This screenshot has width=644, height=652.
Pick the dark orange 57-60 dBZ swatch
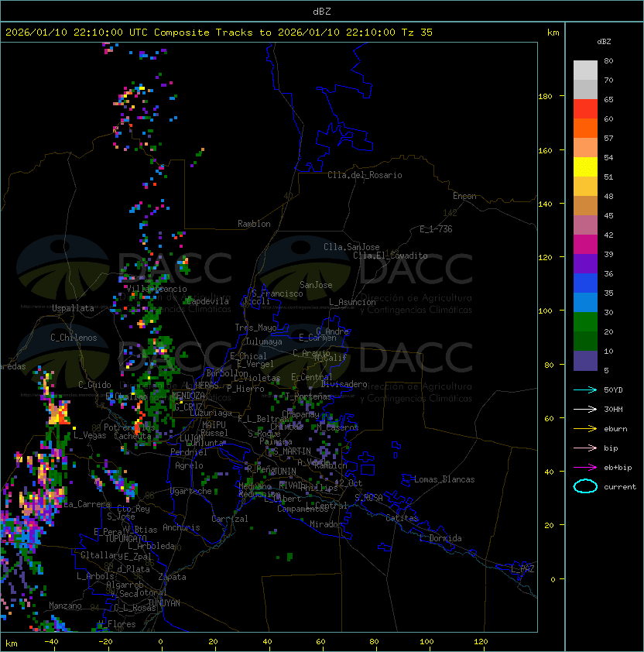(x=585, y=128)
